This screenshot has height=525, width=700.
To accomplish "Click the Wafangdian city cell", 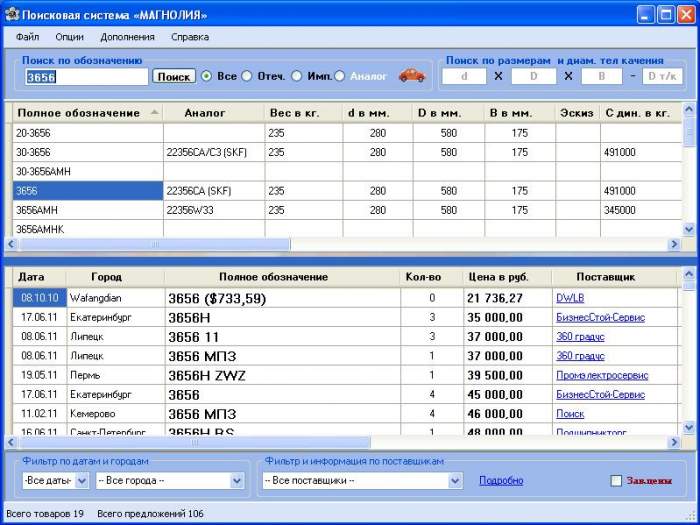I will point(116,298).
